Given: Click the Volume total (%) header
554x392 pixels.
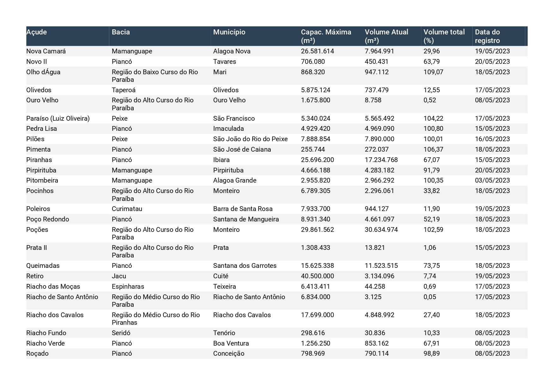Looking at the screenshot, I should pos(444,36).
